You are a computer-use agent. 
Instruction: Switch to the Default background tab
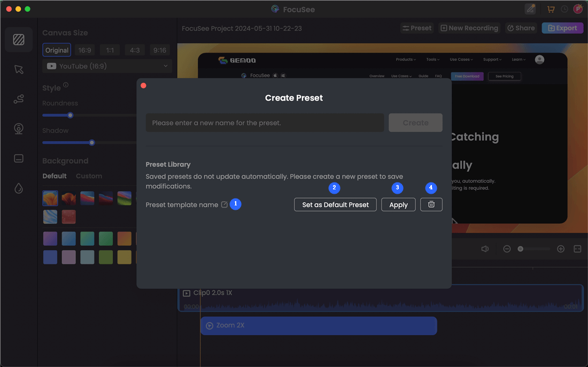tap(55, 176)
